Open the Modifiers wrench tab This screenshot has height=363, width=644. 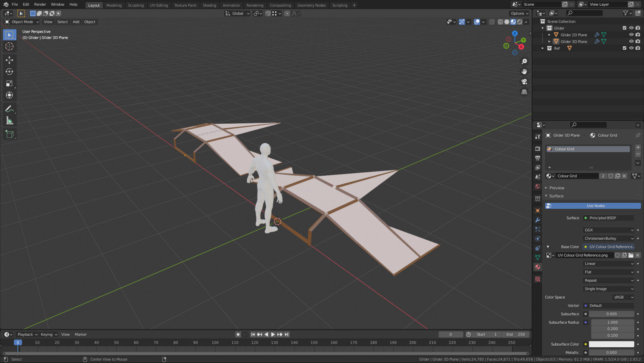tap(538, 220)
